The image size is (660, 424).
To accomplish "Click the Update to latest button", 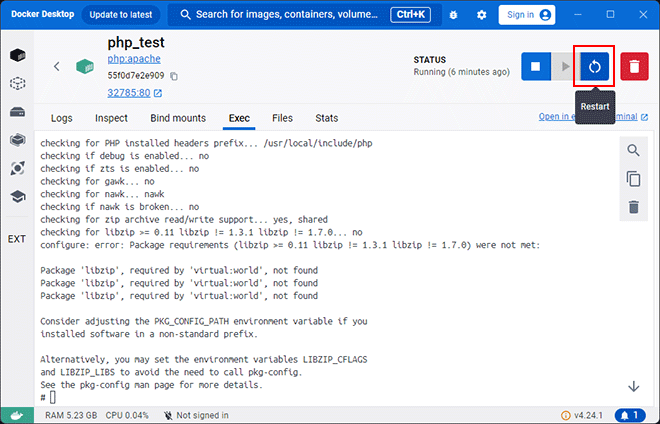I will 121,15.
